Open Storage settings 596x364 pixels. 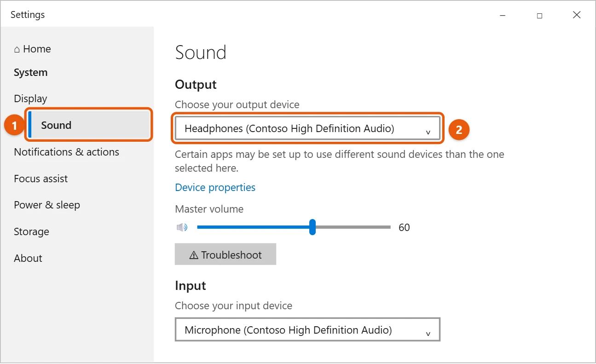31,231
